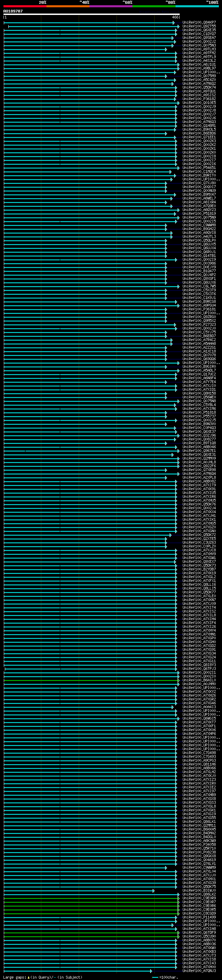Viewport: 222px width, 980px height.
Task: Click the UniRef100_A7XHU5 identifier
Action: click(199, 500)
